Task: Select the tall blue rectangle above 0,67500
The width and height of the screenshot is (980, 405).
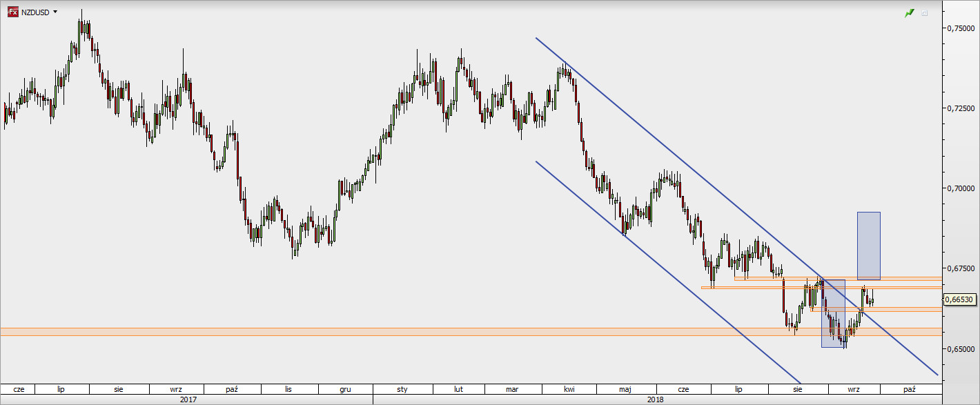Action: click(x=868, y=246)
